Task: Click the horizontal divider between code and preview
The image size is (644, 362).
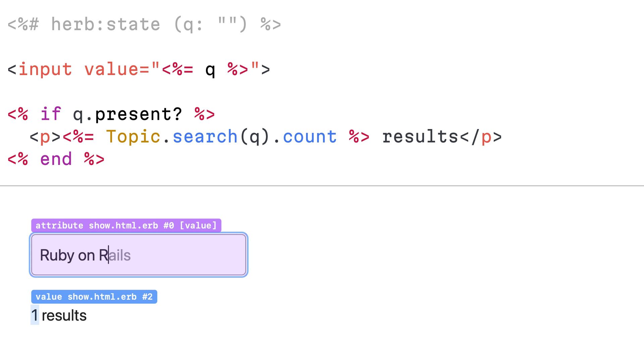Action: (322, 186)
